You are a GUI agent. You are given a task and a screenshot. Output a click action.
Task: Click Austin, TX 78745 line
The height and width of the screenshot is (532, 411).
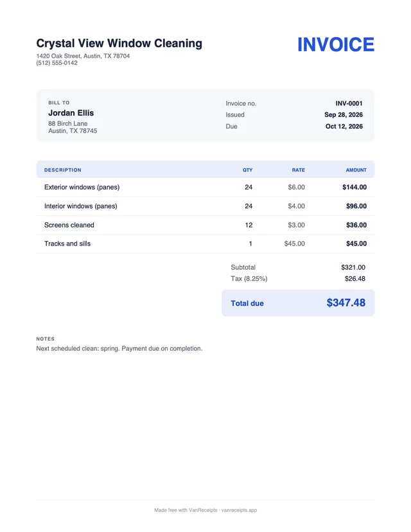pyautogui.click(x=73, y=130)
